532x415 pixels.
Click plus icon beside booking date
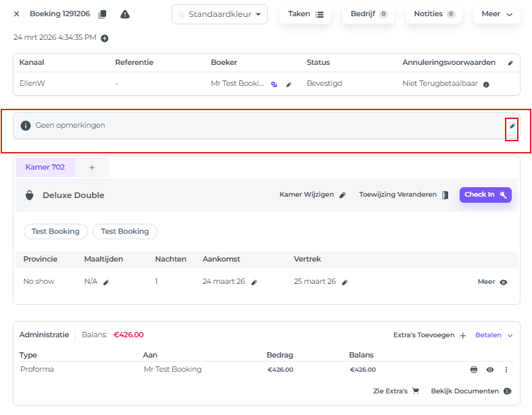pos(105,39)
